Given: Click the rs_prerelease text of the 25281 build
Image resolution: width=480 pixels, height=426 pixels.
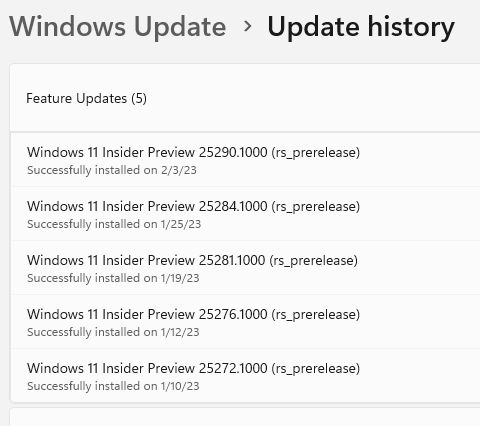Looking at the screenshot, I should pos(314,261).
